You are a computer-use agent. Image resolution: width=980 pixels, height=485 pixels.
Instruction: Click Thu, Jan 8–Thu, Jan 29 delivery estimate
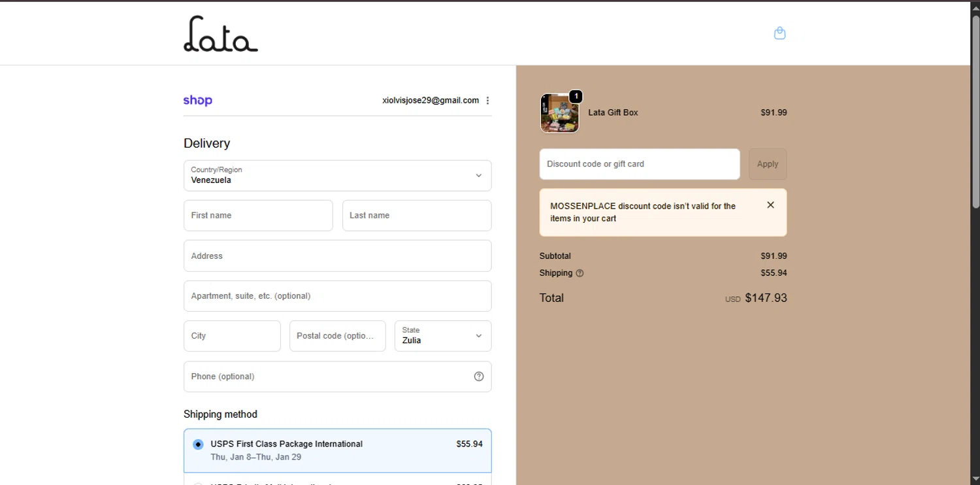pos(255,457)
